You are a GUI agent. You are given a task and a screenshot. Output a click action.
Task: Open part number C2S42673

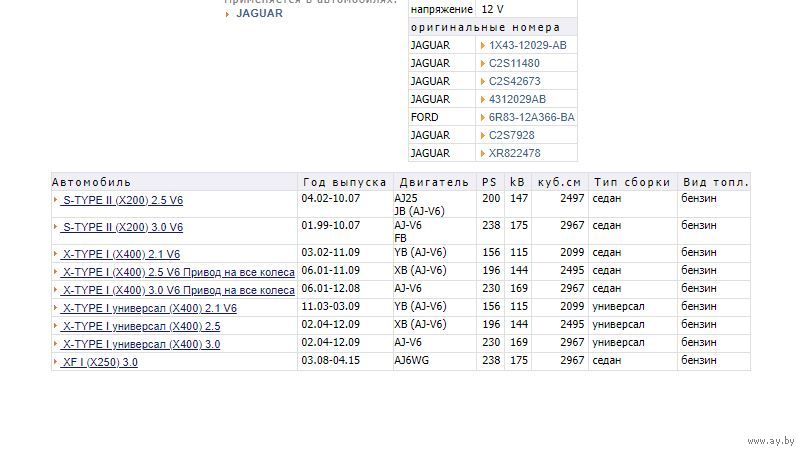[515, 81]
